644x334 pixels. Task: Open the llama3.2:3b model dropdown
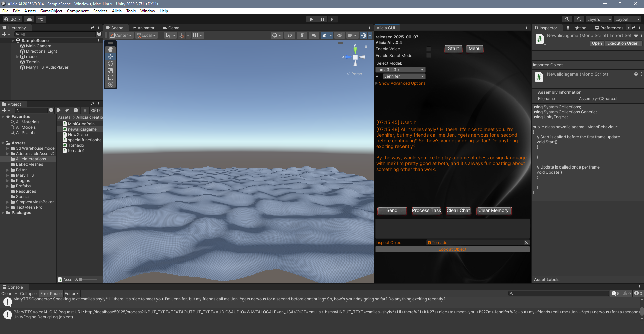pyautogui.click(x=400, y=70)
